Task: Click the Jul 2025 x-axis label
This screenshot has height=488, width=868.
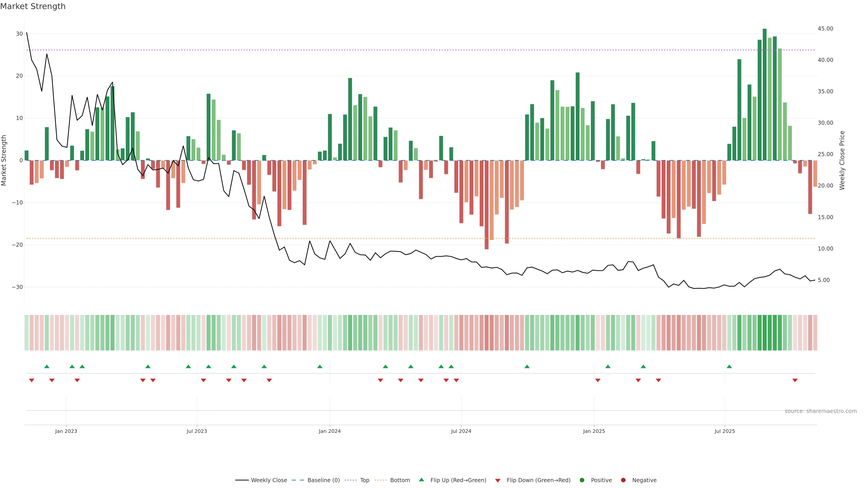Action: tap(724, 431)
